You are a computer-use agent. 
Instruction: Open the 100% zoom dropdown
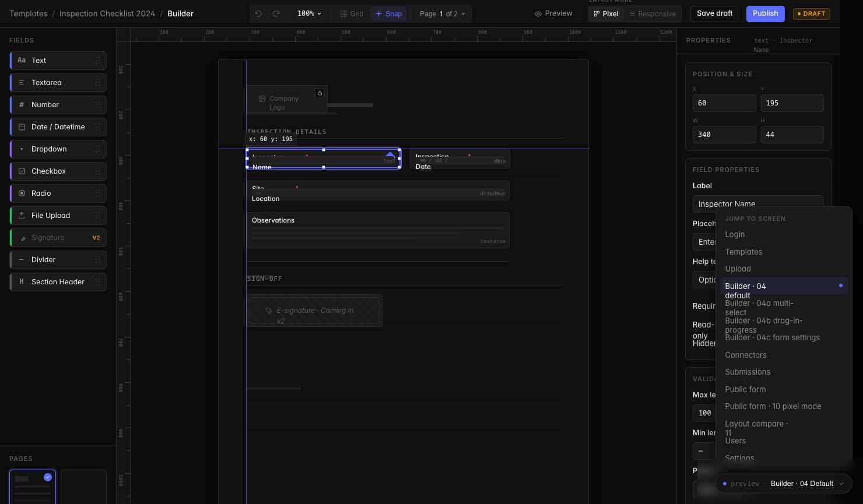309,13
